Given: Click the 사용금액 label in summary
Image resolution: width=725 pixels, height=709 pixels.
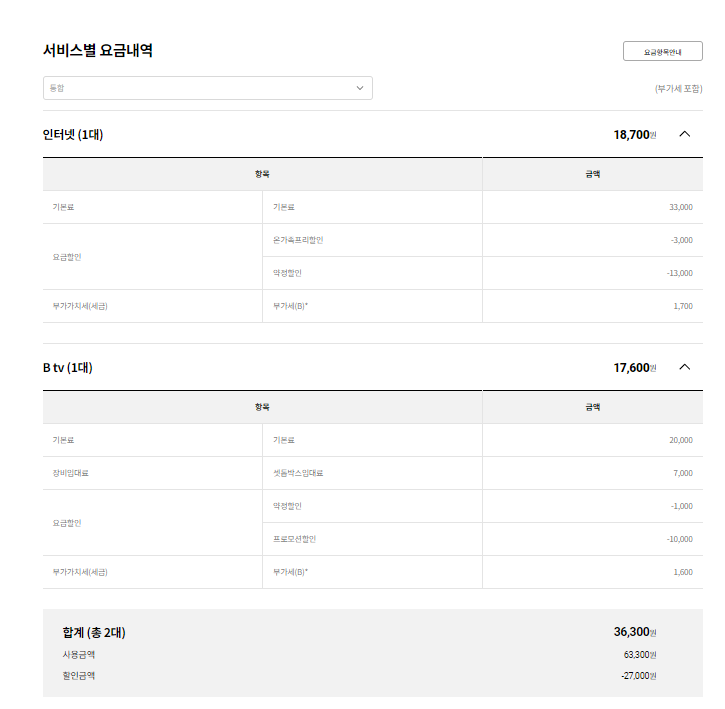Looking at the screenshot, I should [79, 655].
